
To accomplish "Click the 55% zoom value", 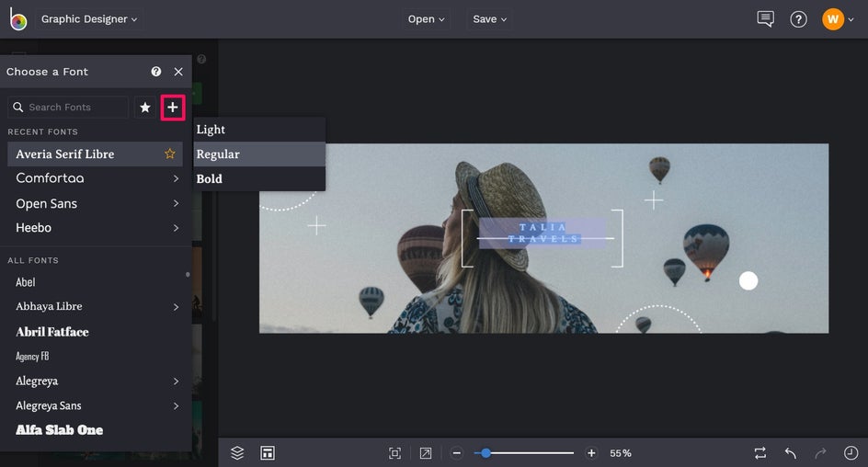I will tap(621, 453).
